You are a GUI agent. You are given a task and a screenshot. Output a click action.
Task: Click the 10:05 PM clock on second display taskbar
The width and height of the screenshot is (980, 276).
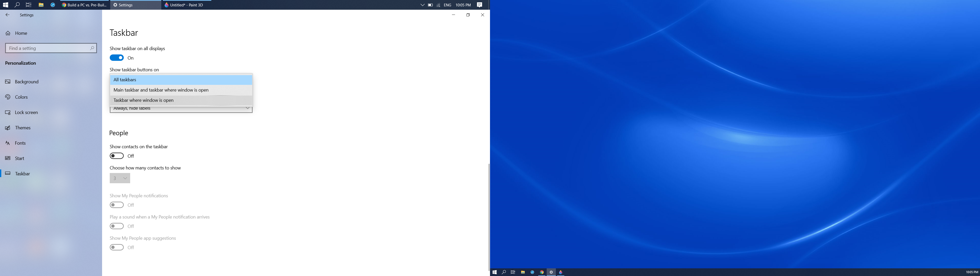[972, 272]
